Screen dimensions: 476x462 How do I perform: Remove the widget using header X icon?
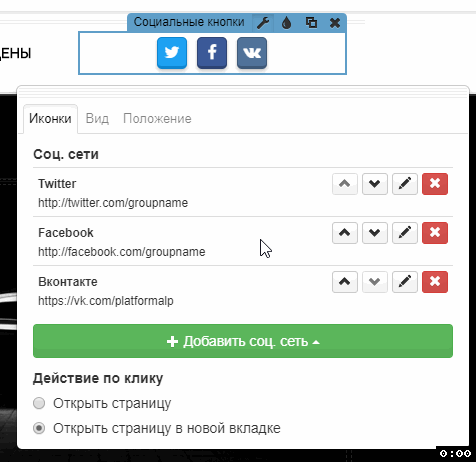click(x=335, y=23)
